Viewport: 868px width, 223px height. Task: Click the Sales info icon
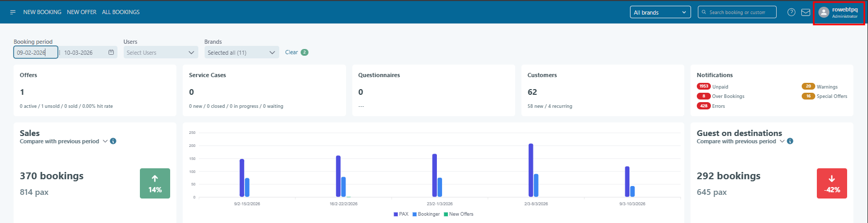(113, 141)
